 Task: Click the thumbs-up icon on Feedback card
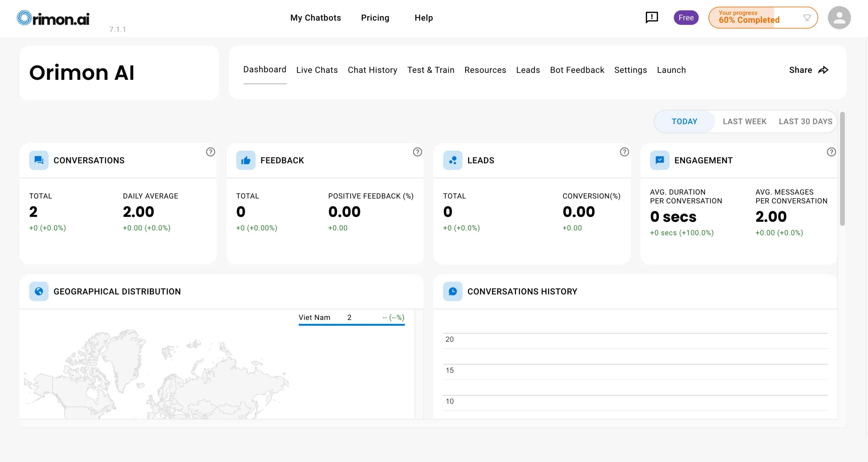pyautogui.click(x=245, y=160)
